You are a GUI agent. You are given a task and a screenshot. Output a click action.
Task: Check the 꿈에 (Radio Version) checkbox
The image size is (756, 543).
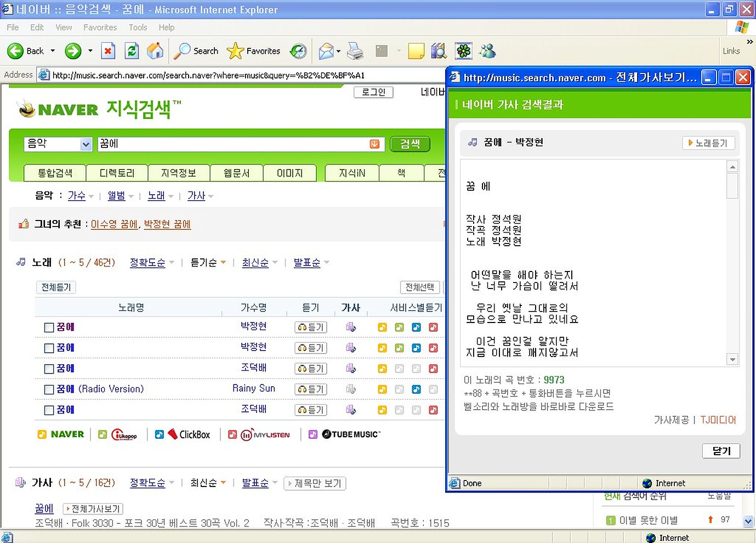[x=49, y=389]
